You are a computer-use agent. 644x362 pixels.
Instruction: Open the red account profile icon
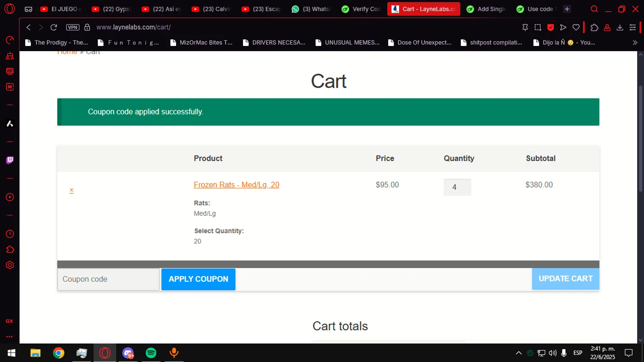coord(607,27)
